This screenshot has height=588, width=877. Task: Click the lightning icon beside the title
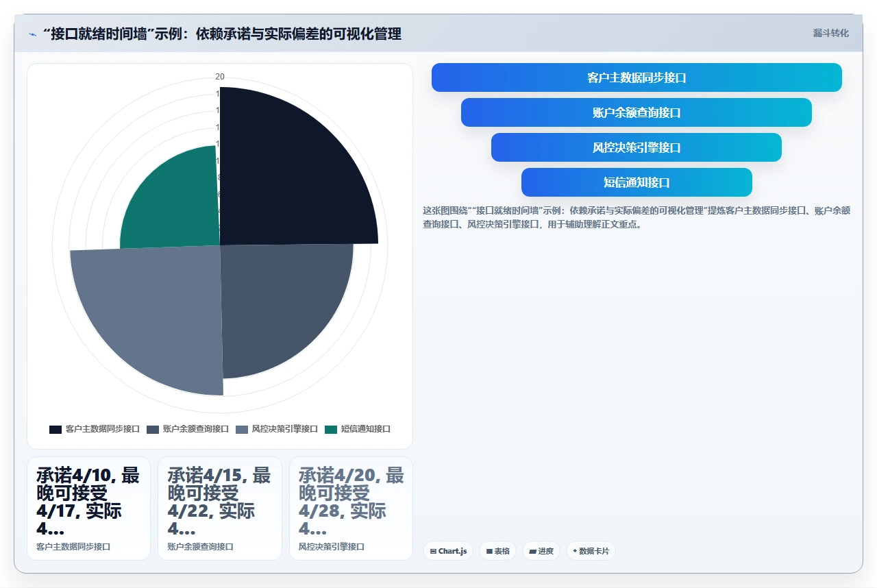pos(33,34)
